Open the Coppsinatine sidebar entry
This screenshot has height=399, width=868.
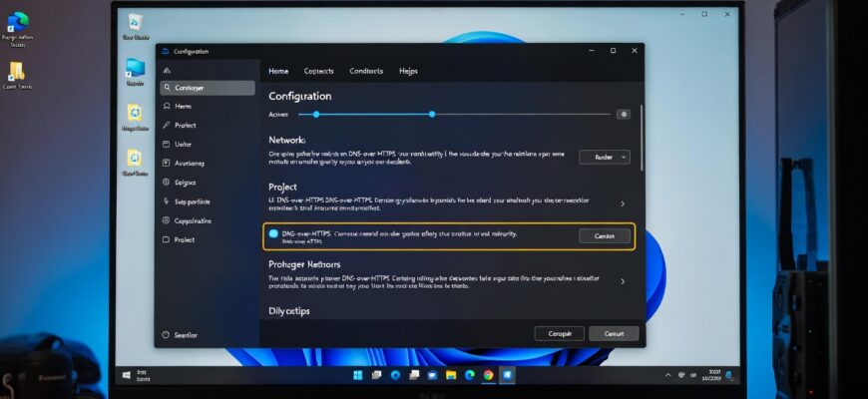[208, 220]
